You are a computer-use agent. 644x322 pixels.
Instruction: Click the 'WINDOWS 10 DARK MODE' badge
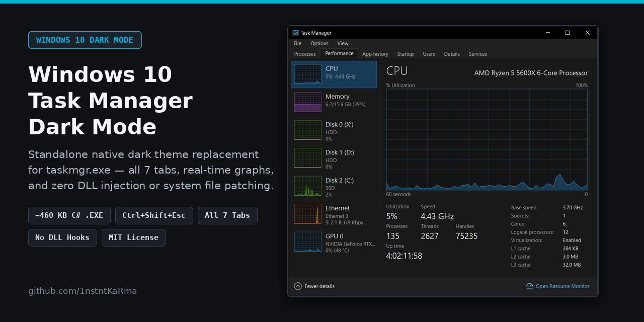point(85,40)
